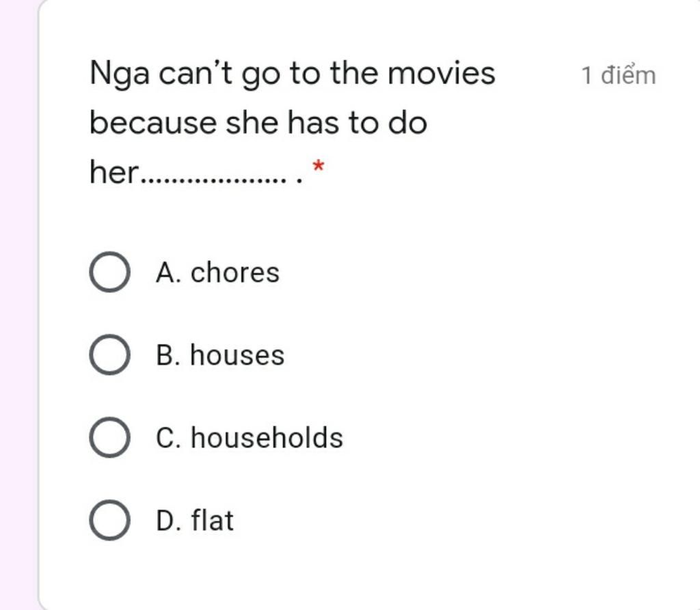Click the "B. houses" answer text
This screenshot has height=610, width=700.
pos(220,355)
